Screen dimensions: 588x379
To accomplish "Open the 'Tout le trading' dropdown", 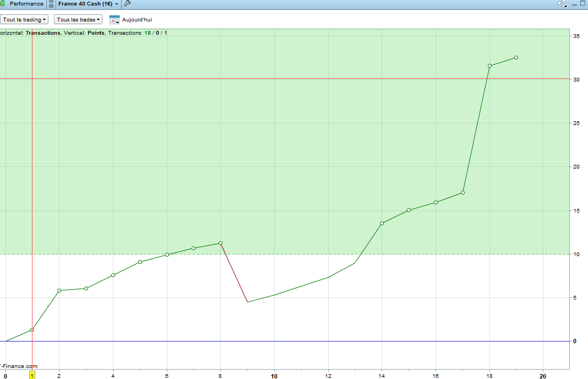I will click(24, 19).
